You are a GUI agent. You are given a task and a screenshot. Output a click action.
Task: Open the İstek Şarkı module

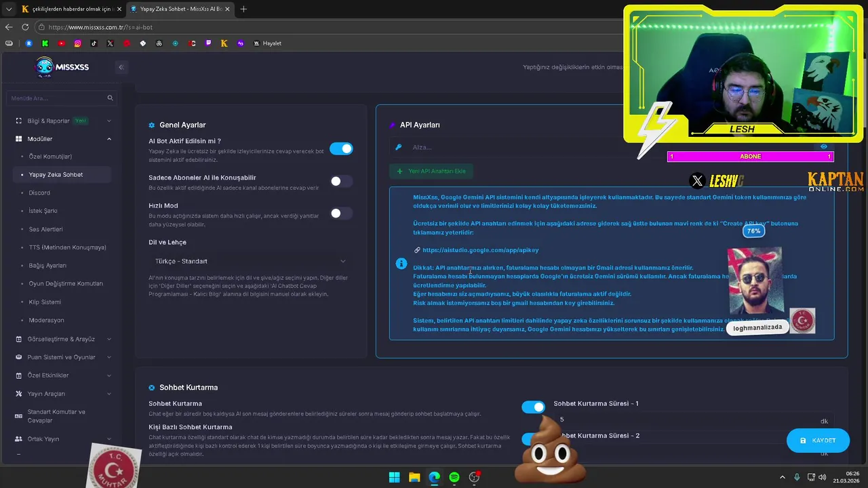[43, 211]
